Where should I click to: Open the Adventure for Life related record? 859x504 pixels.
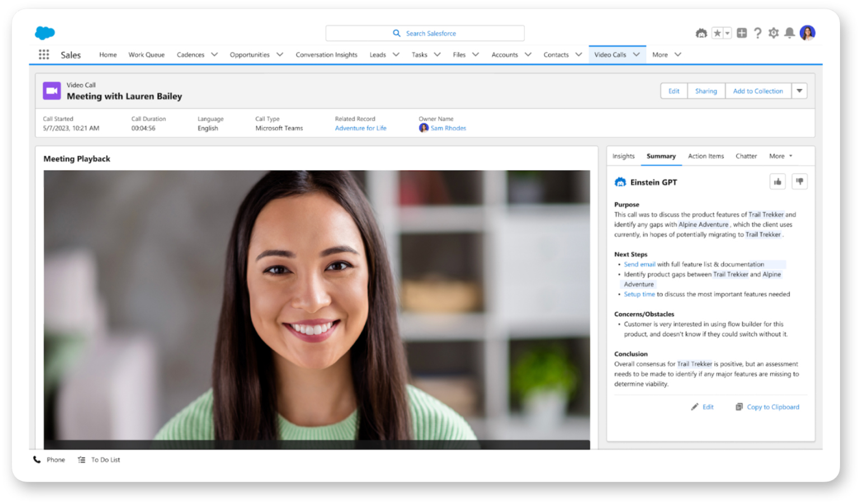[x=360, y=128]
